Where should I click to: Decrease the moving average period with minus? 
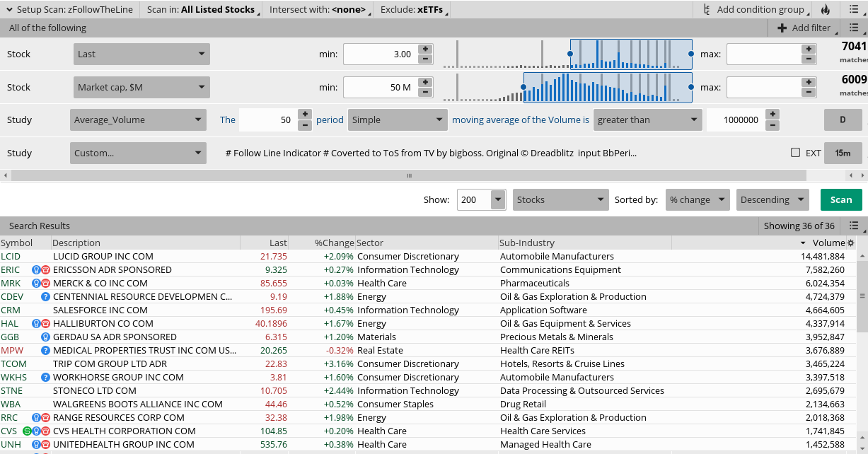tap(305, 125)
